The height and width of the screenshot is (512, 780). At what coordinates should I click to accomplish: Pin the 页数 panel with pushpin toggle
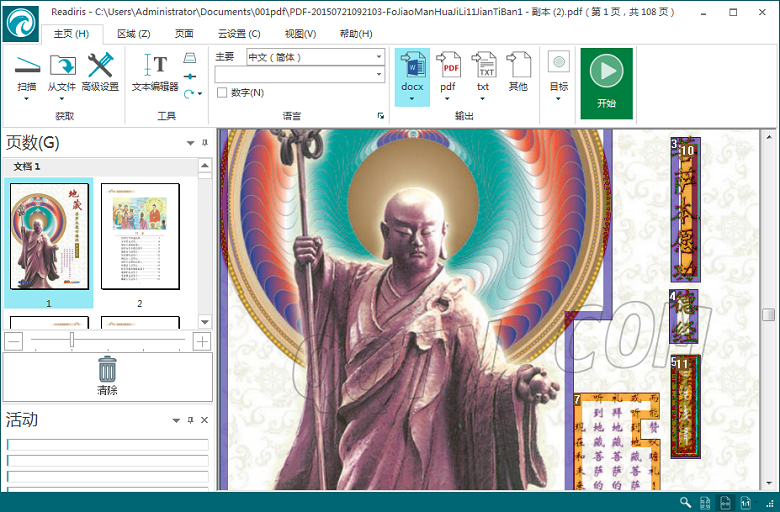[x=204, y=143]
